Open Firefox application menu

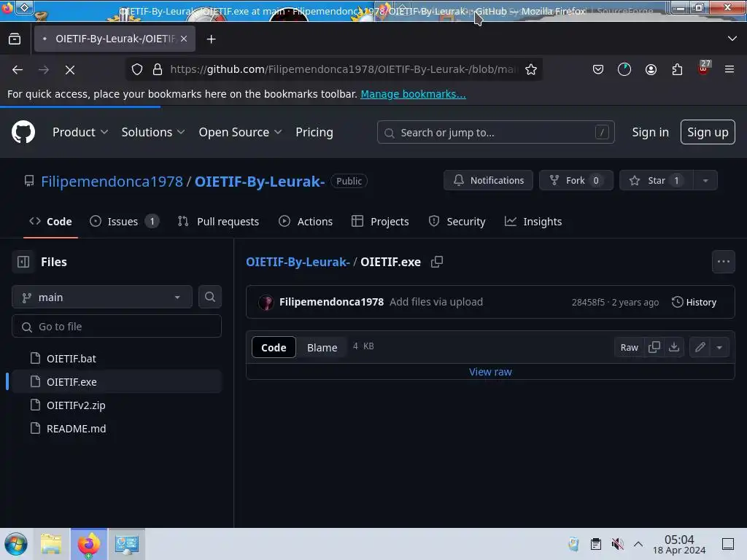click(729, 69)
